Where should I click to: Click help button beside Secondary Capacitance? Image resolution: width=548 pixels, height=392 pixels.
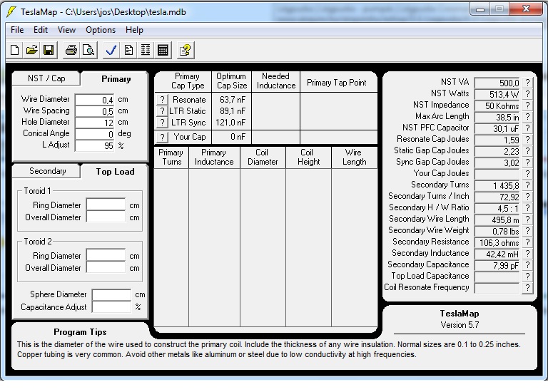(x=527, y=265)
